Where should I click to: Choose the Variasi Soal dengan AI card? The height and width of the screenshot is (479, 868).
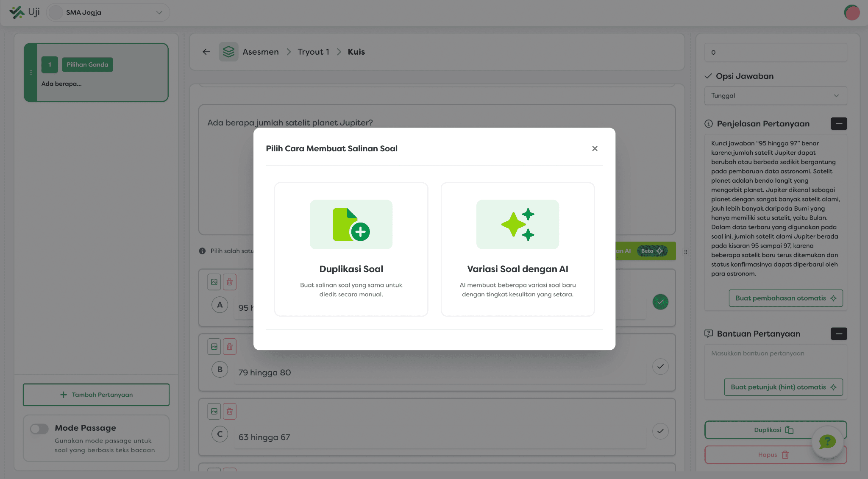click(x=517, y=249)
